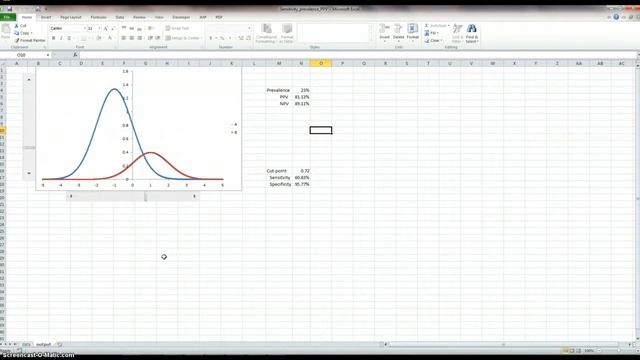Select the NPV label cell
640x360 pixels.
[284, 104]
